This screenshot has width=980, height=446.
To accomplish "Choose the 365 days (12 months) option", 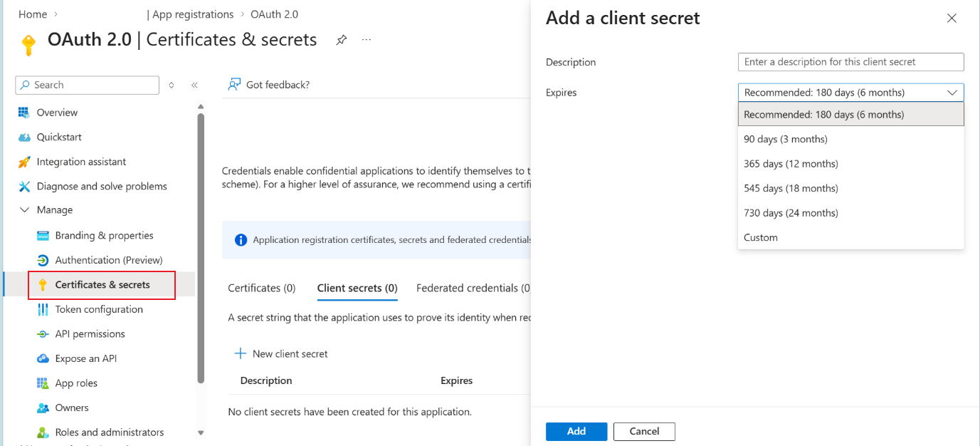I will click(x=850, y=164).
